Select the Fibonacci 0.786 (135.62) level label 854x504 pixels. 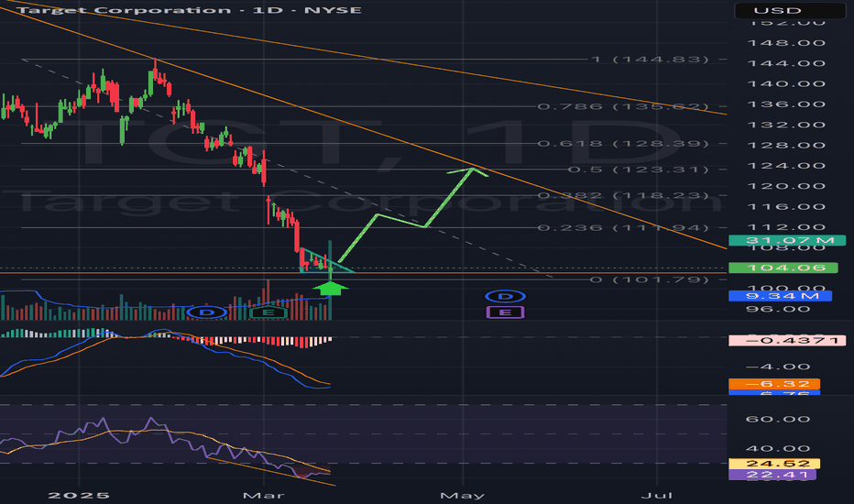tap(623, 106)
